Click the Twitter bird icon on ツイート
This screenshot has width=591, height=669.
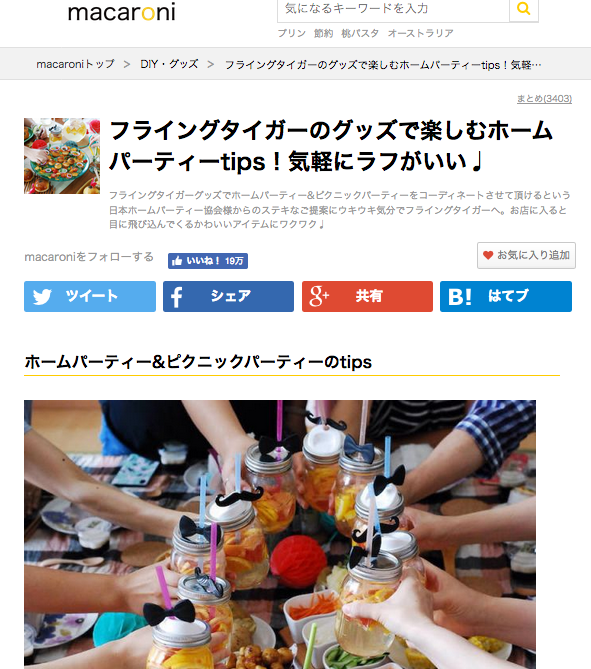[x=42, y=297]
